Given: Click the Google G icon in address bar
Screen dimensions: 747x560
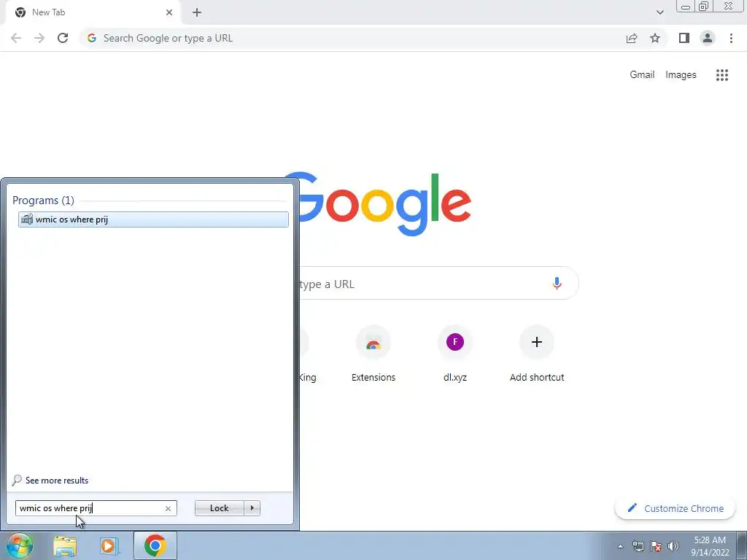Looking at the screenshot, I should (x=92, y=38).
